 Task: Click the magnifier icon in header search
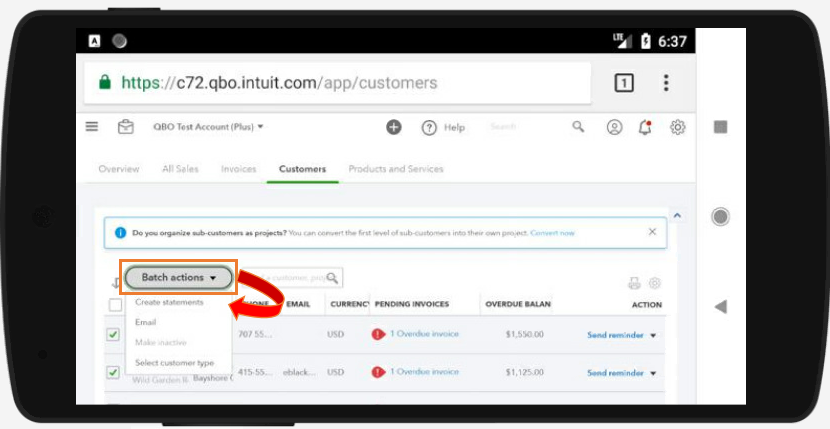579,127
